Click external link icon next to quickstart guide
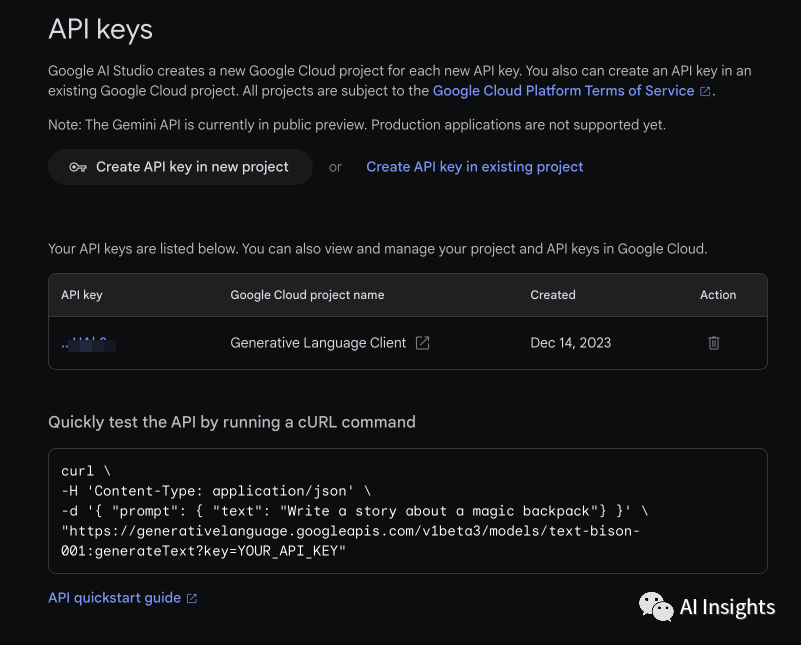The image size is (801, 645). click(x=192, y=598)
